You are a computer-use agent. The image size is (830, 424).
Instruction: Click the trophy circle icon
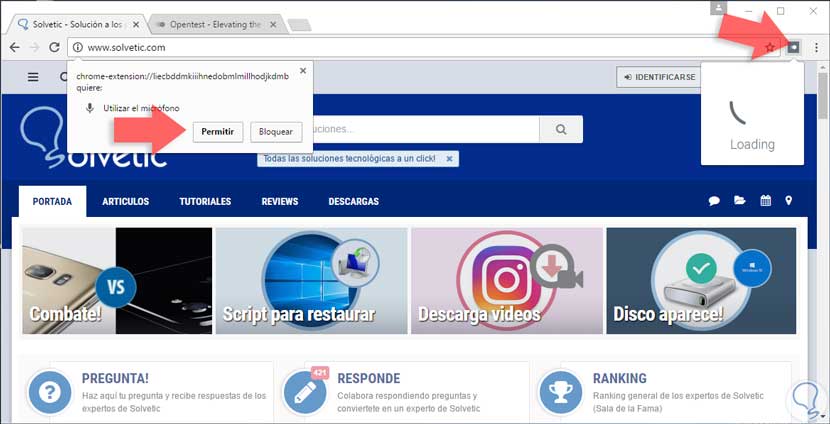point(561,392)
